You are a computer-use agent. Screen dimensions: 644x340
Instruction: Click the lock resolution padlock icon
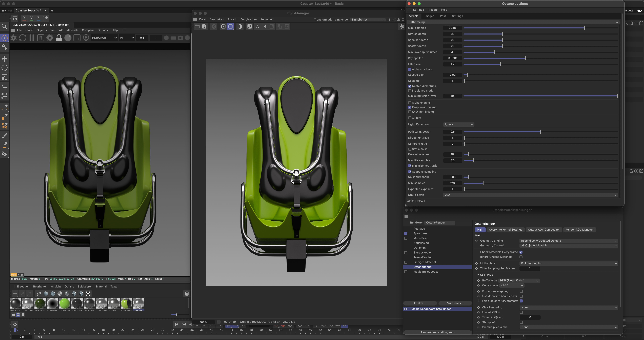[59, 38]
